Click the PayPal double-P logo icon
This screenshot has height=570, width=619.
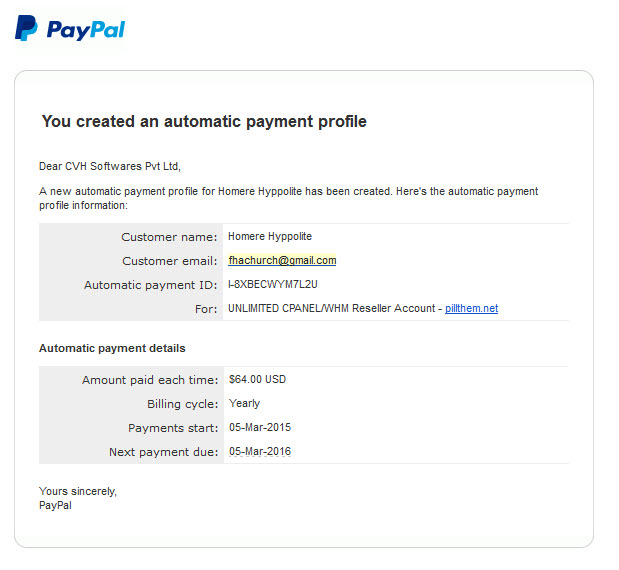click(26, 28)
